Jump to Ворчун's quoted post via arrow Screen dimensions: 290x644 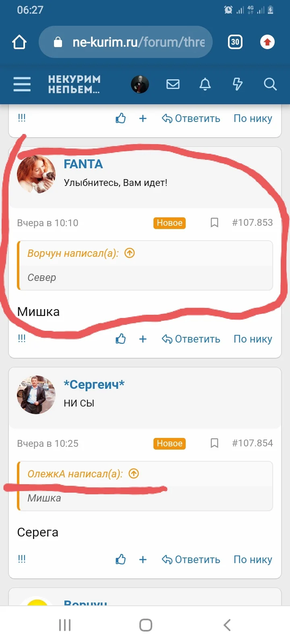[x=130, y=253]
